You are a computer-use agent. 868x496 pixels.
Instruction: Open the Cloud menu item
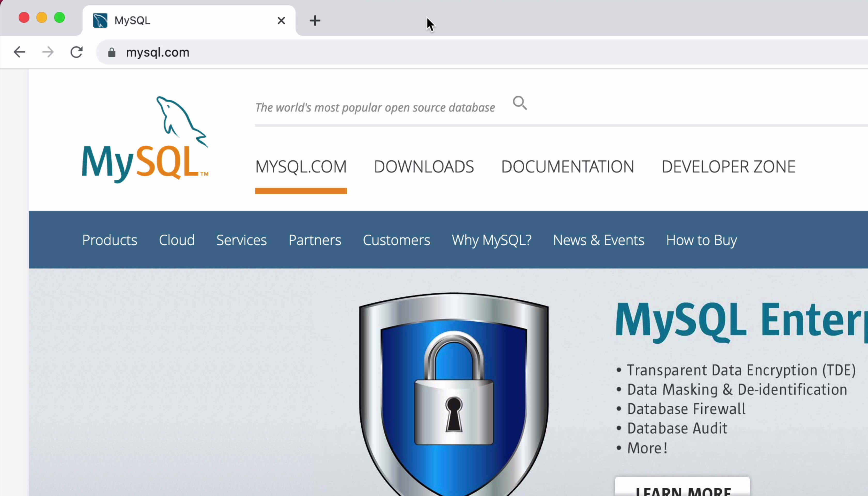click(x=177, y=240)
